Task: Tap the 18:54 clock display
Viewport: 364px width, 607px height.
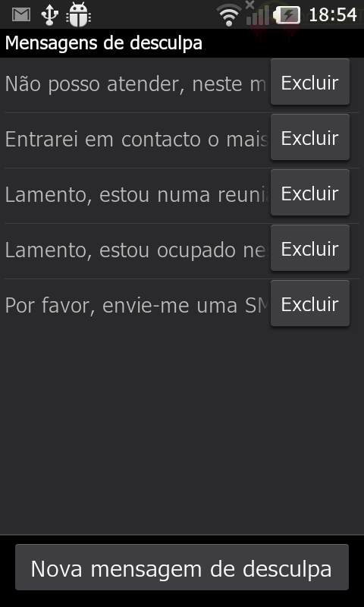Action: point(333,14)
